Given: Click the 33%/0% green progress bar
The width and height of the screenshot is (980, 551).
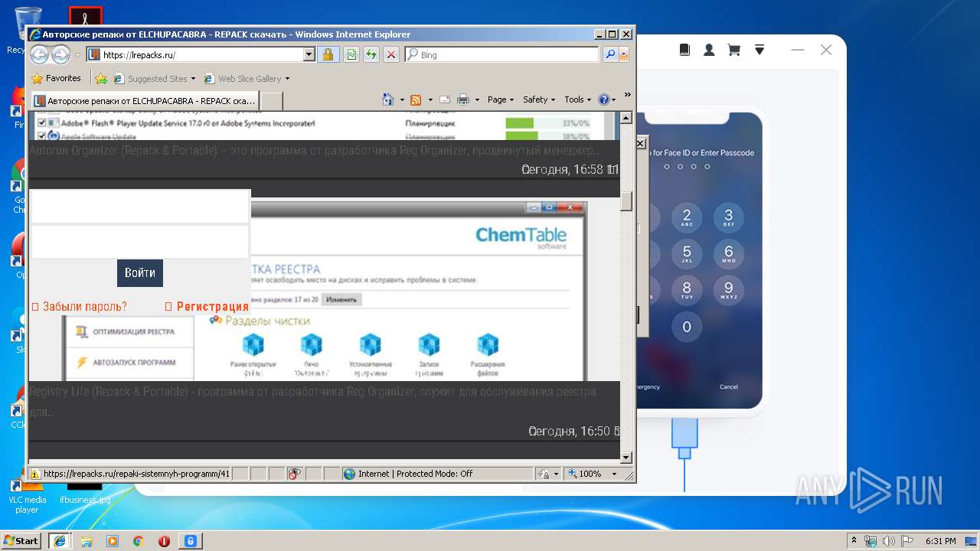Looking at the screenshot, I should point(520,122).
